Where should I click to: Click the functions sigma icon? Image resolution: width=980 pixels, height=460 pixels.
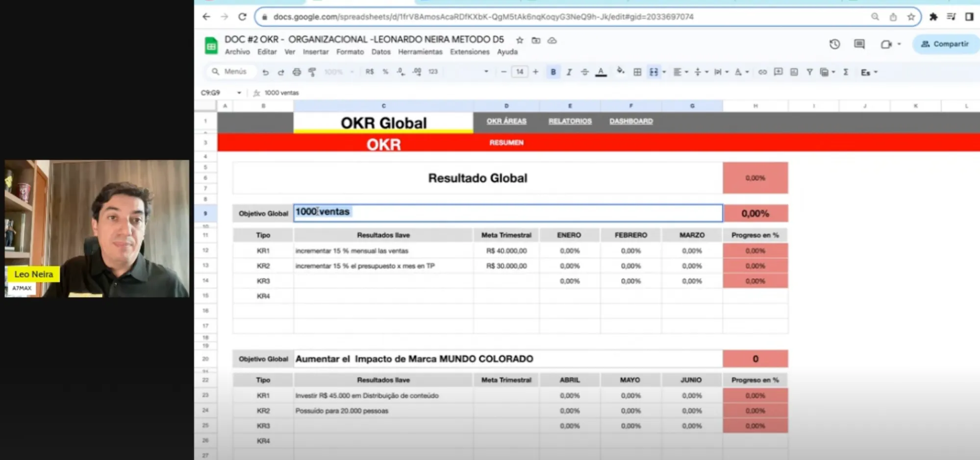pos(846,72)
